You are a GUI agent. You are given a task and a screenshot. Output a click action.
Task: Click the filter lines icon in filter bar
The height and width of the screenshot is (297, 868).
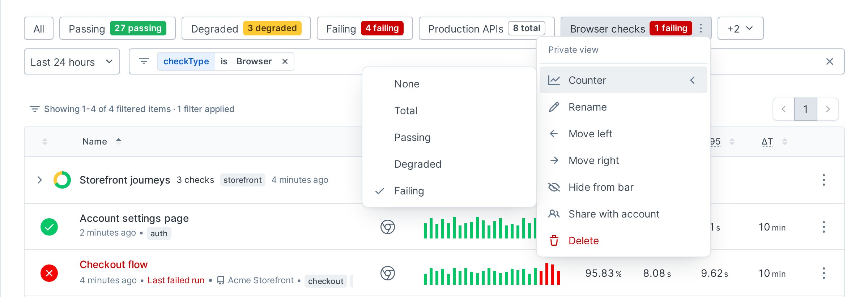[144, 61]
